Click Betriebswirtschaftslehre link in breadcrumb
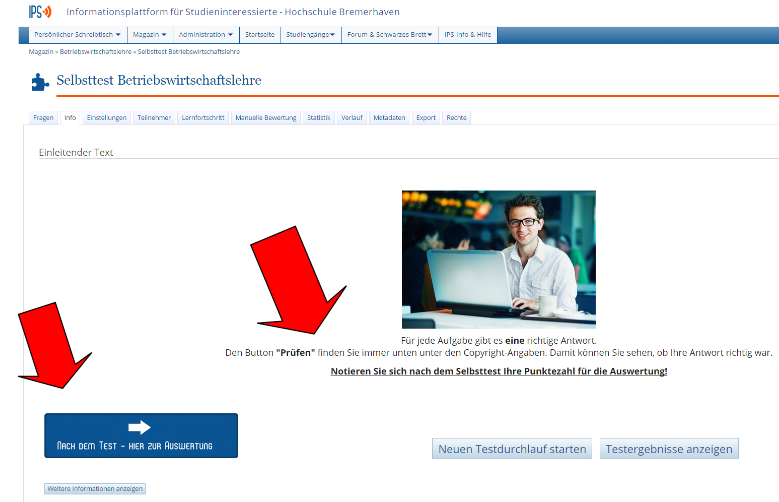The height and width of the screenshot is (502, 779). (x=96, y=50)
